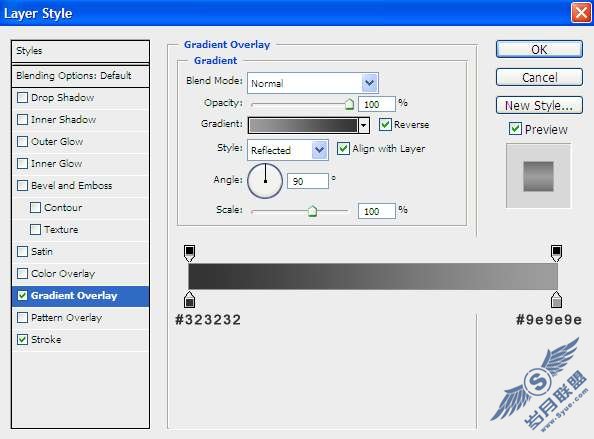This screenshot has height=439, width=594.
Task: Open the Bevel and Emboss settings label
Action: tap(72, 186)
